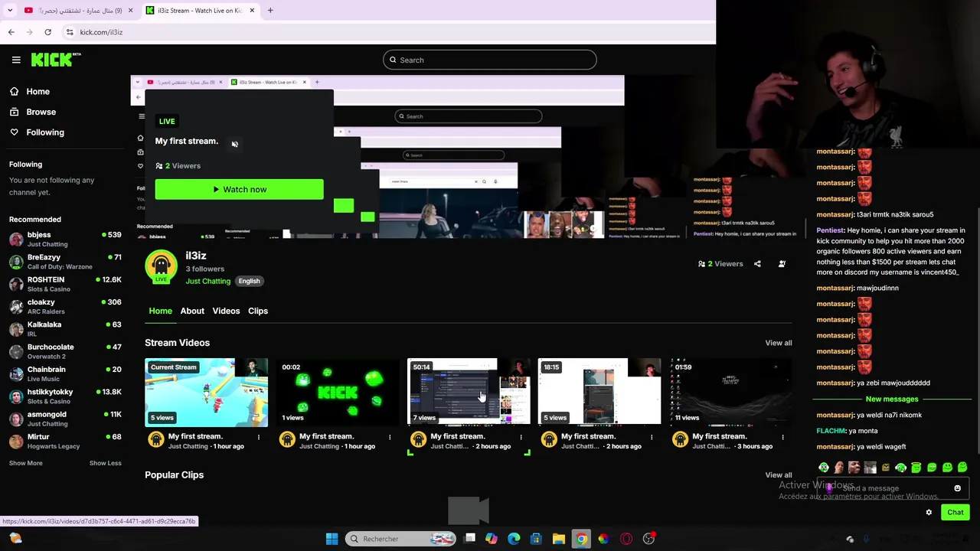Click the Just Chatting category link
This screenshot has width=980, height=551.
coord(207,281)
